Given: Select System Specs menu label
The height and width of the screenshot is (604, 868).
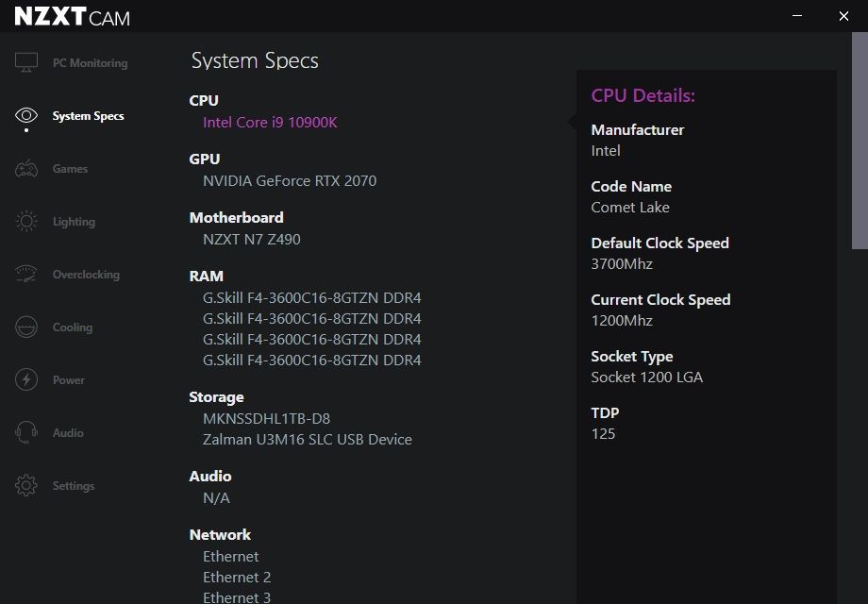Looking at the screenshot, I should click(88, 116).
